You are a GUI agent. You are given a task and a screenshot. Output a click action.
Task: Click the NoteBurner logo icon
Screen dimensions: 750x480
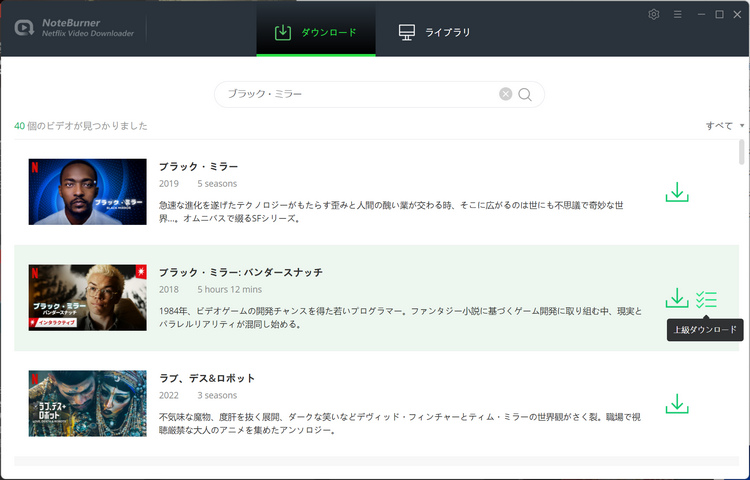24,28
